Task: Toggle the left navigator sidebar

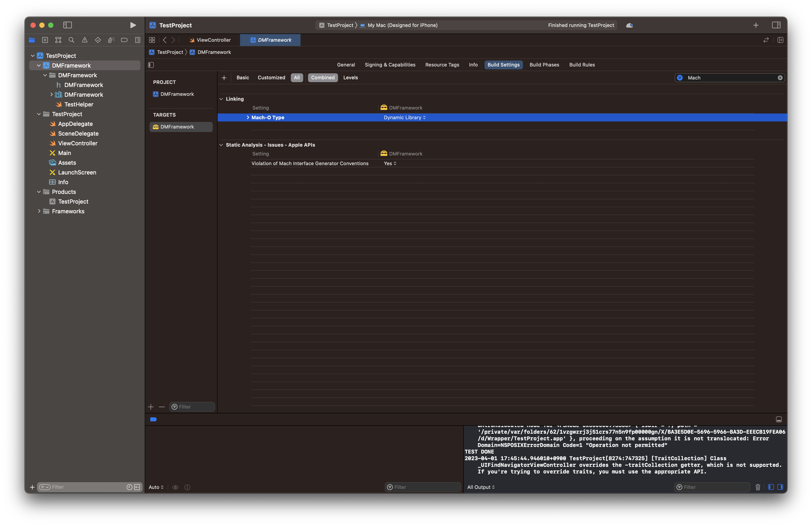Action: click(x=68, y=25)
